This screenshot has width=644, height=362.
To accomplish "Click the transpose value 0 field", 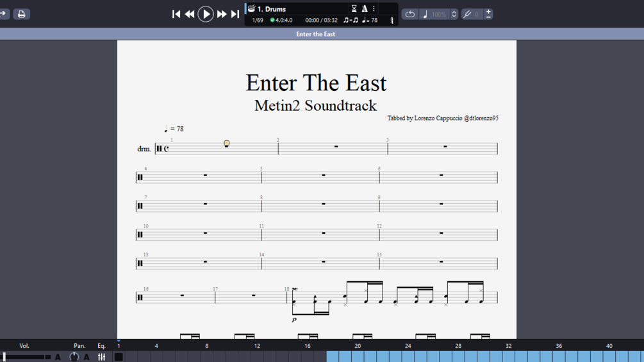I will [477, 14].
